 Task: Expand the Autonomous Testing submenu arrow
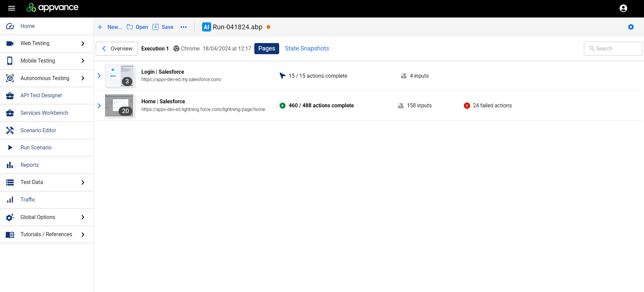83,78
